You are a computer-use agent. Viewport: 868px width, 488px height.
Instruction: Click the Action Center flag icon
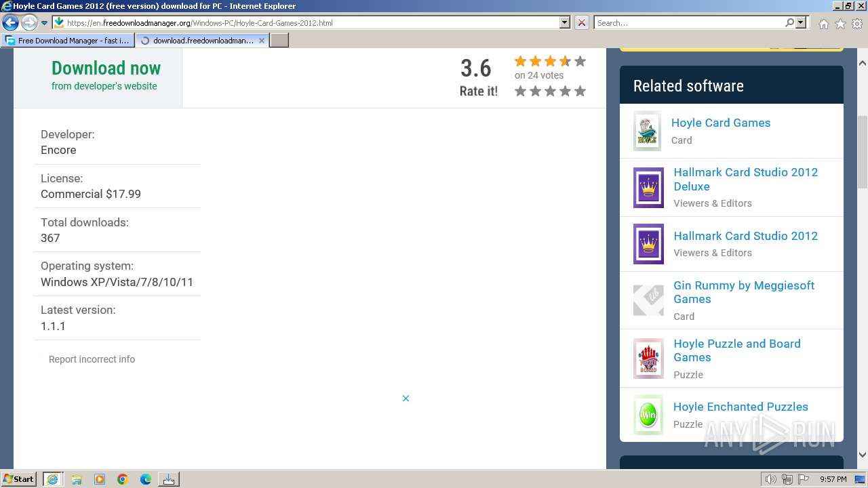click(x=802, y=479)
